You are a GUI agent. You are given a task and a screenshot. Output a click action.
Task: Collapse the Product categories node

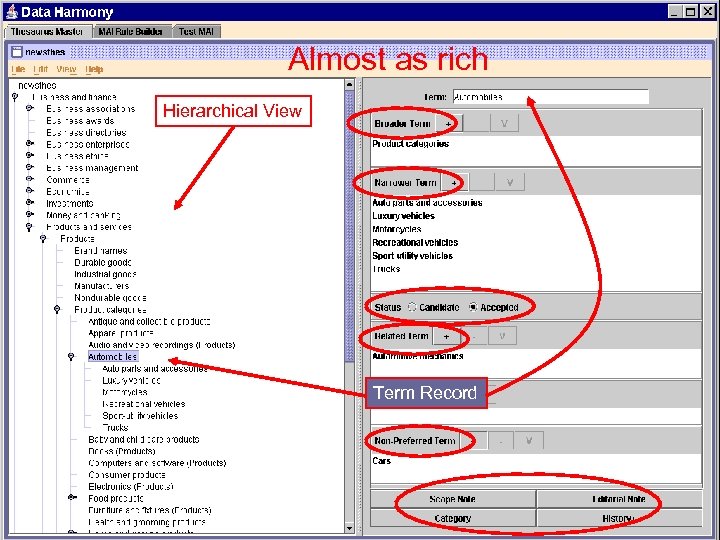[x=57, y=309]
